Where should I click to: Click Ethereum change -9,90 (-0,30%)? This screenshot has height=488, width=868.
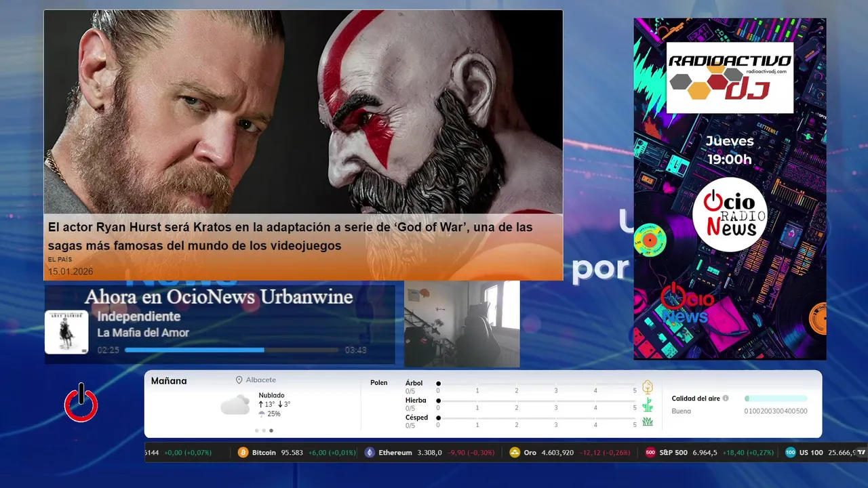point(471,453)
